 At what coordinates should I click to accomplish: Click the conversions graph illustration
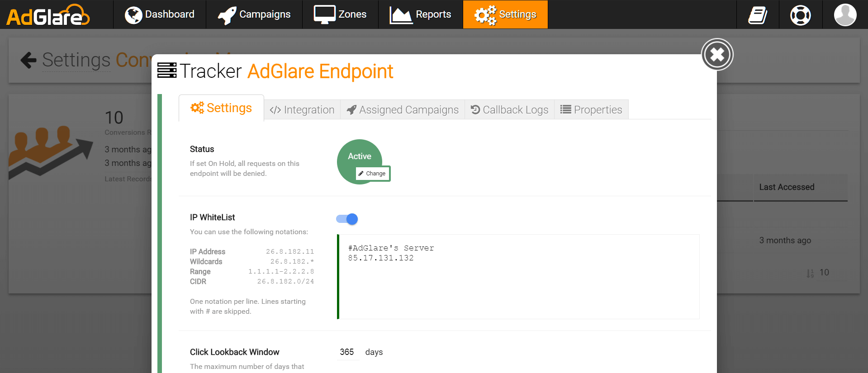pyautogui.click(x=51, y=152)
